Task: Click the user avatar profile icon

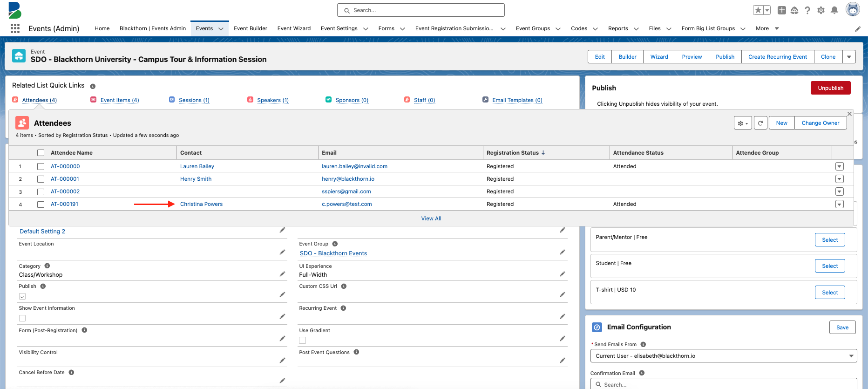Action: 853,9
